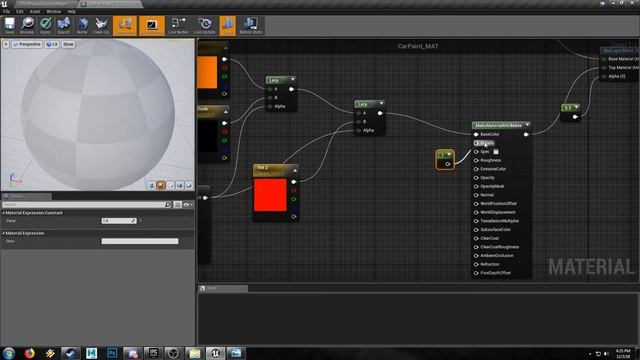Open the Windows Start menu orb

pos(9,353)
